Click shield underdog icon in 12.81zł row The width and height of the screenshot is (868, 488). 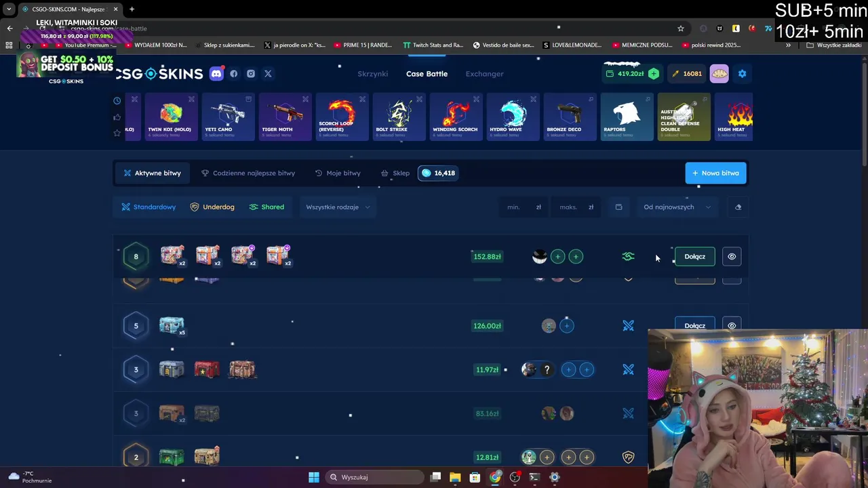pos(628,457)
